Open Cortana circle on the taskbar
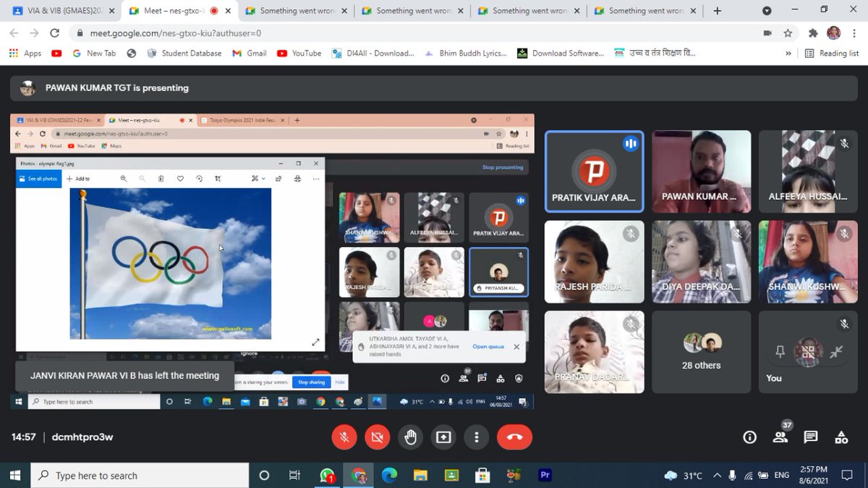 click(x=264, y=476)
